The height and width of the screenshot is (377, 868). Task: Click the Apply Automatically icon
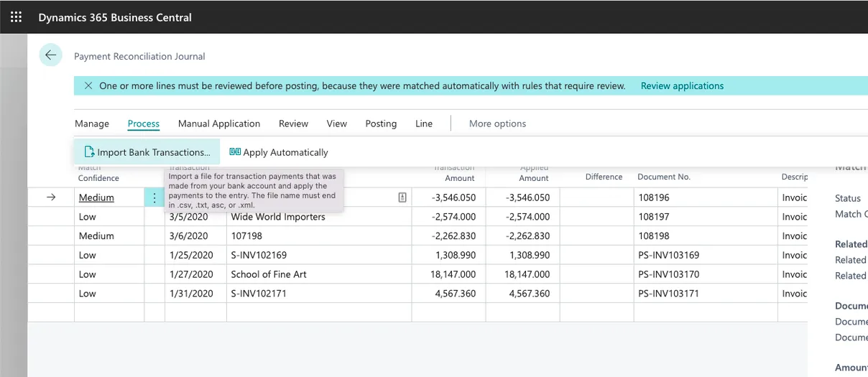235,152
